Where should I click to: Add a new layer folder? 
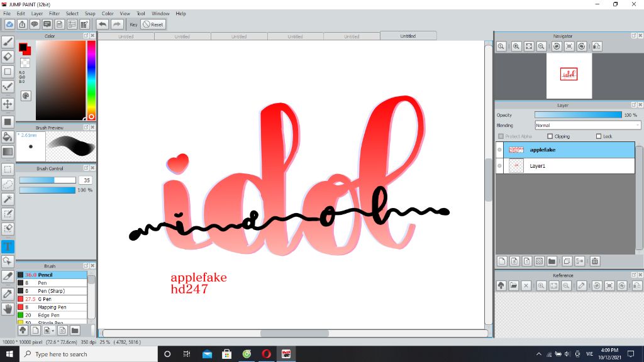coord(552,261)
